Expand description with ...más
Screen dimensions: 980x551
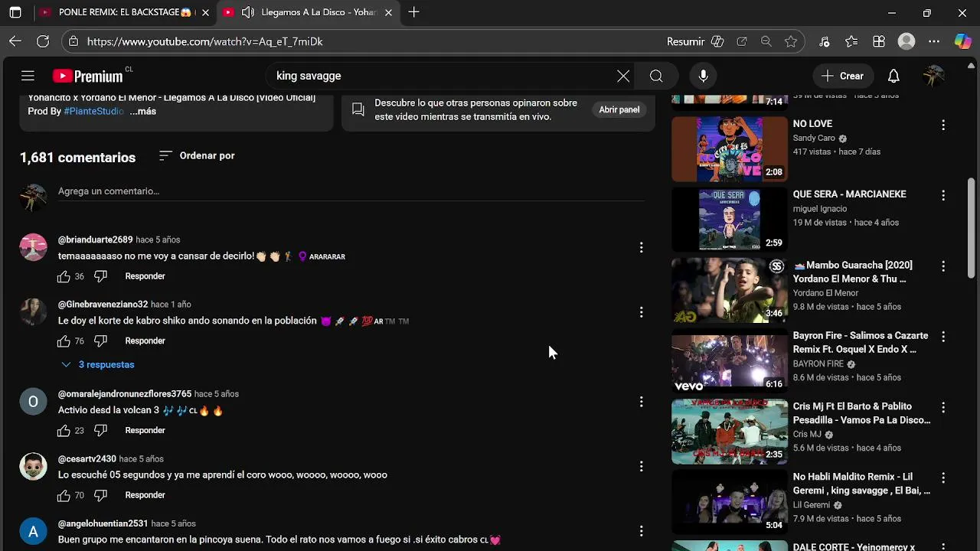(x=142, y=111)
